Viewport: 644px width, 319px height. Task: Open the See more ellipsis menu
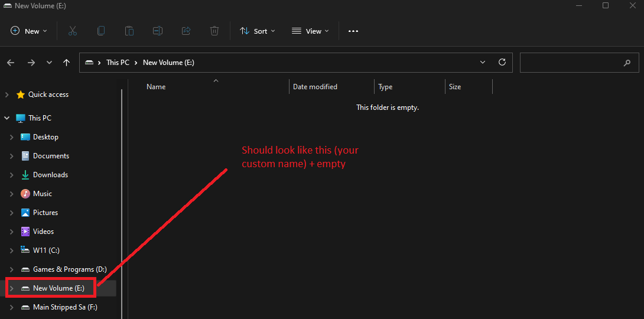coord(353,31)
